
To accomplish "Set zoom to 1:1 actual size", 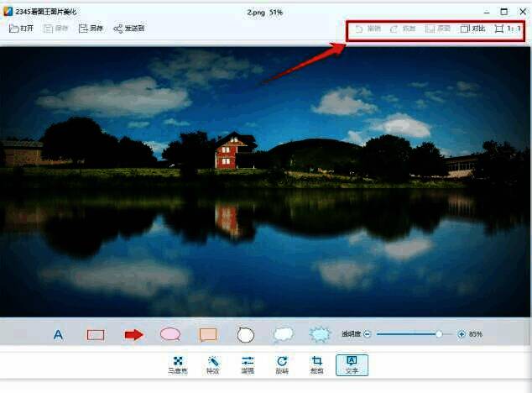I will (x=509, y=29).
